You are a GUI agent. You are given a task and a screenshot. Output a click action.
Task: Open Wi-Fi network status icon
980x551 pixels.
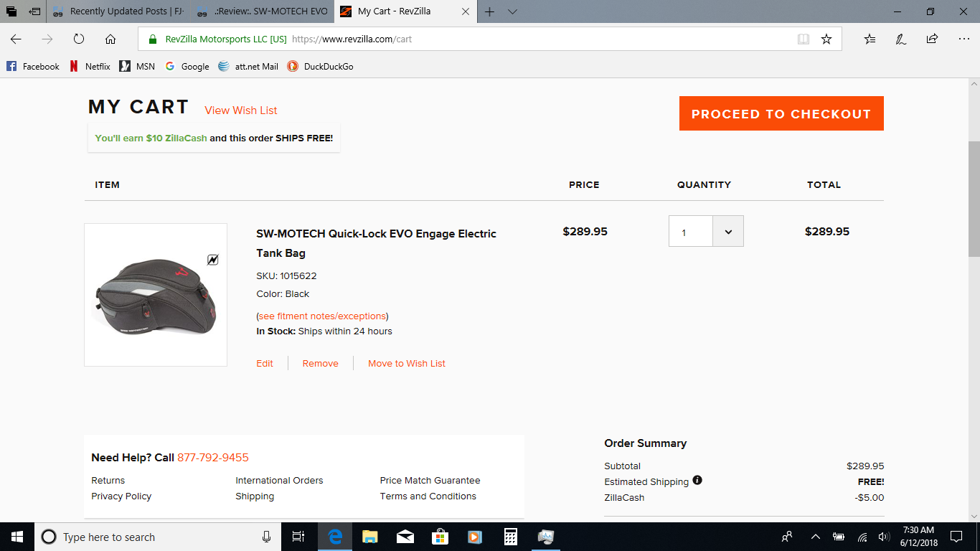pos(862,537)
